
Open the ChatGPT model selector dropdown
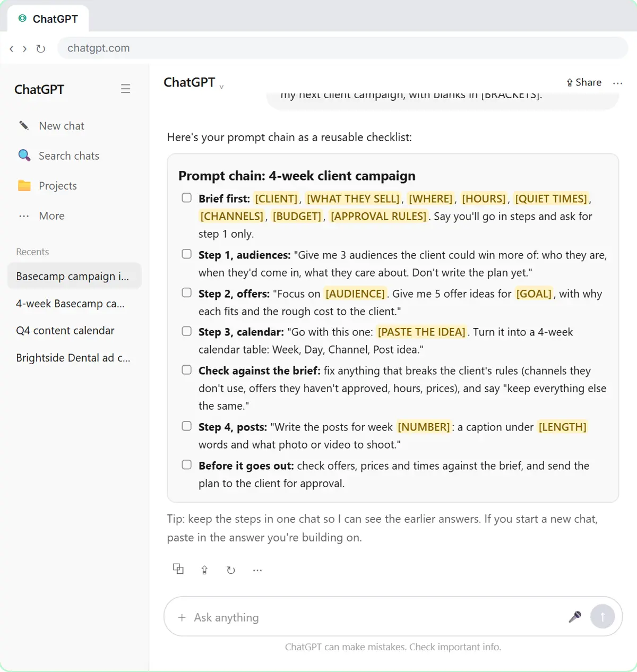tap(194, 83)
